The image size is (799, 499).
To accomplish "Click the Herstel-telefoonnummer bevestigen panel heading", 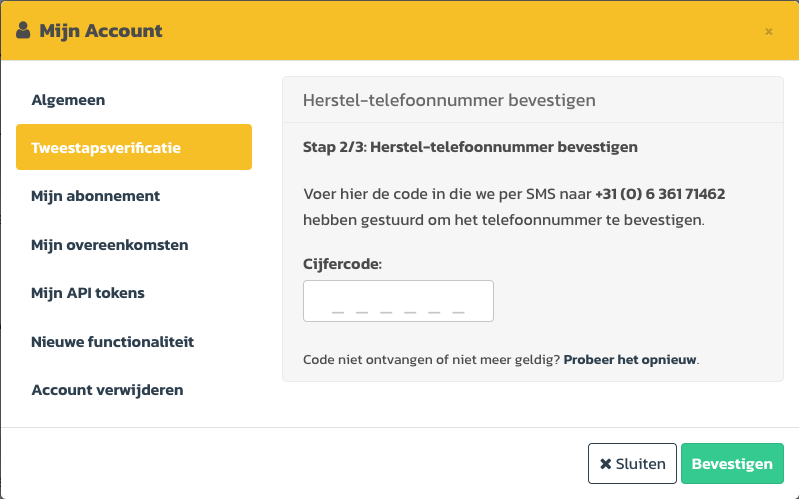I will (449, 100).
